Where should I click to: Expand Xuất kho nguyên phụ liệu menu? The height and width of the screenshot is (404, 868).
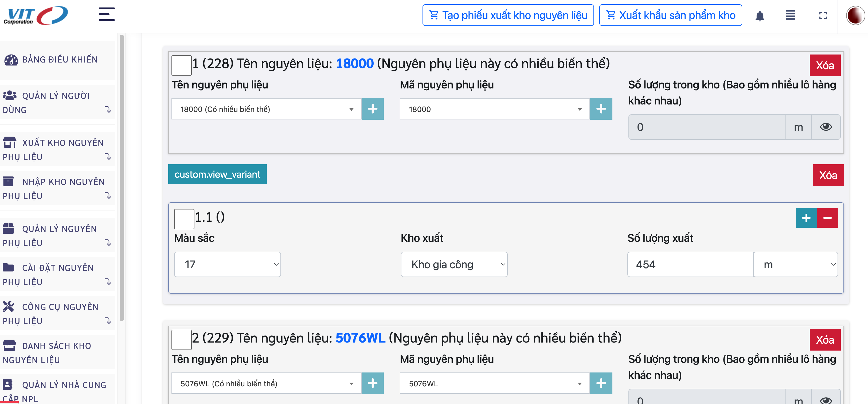pyautogui.click(x=57, y=149)
